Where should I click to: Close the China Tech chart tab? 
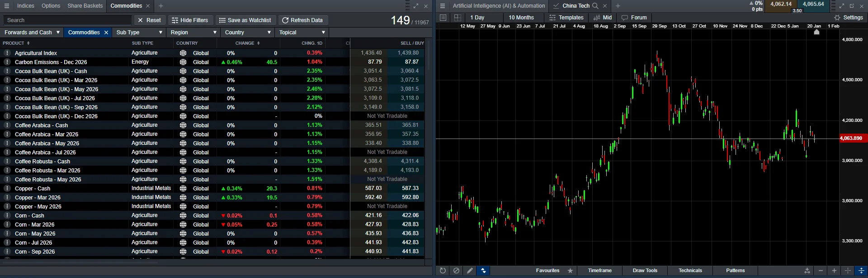[x=605, y=6]
